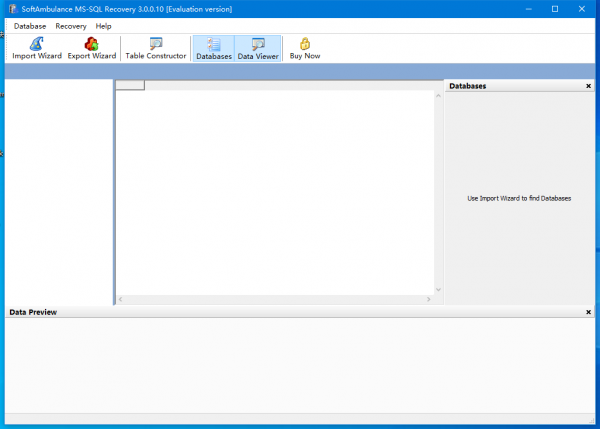Click 'Use Import Wizard to find Databases' text
Viewport: 600px width, 429px height.
pos(519,198)
